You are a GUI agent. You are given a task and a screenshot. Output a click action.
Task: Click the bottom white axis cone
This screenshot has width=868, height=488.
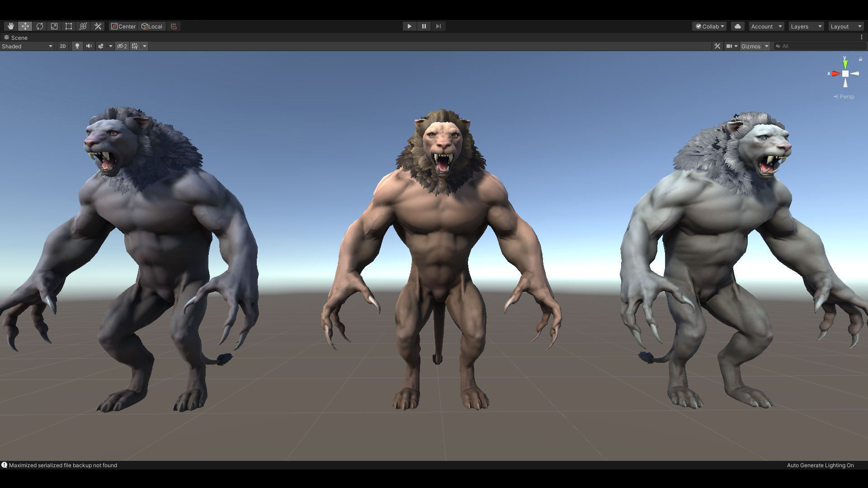click(845, 83)
